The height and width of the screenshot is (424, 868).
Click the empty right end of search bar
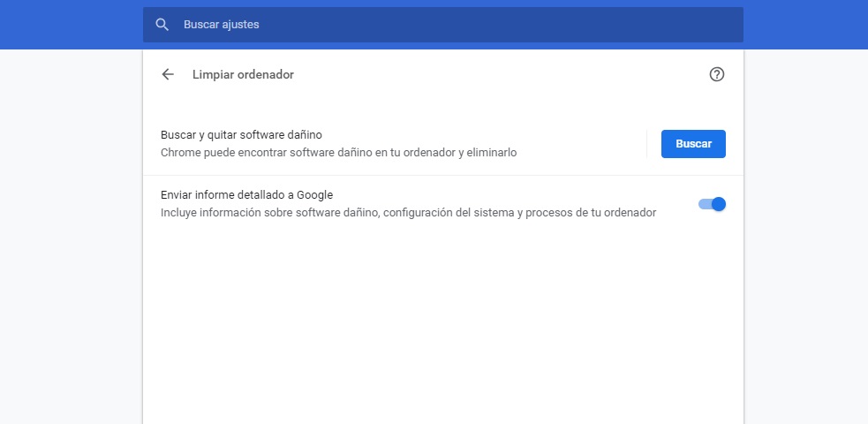[689, 25]
